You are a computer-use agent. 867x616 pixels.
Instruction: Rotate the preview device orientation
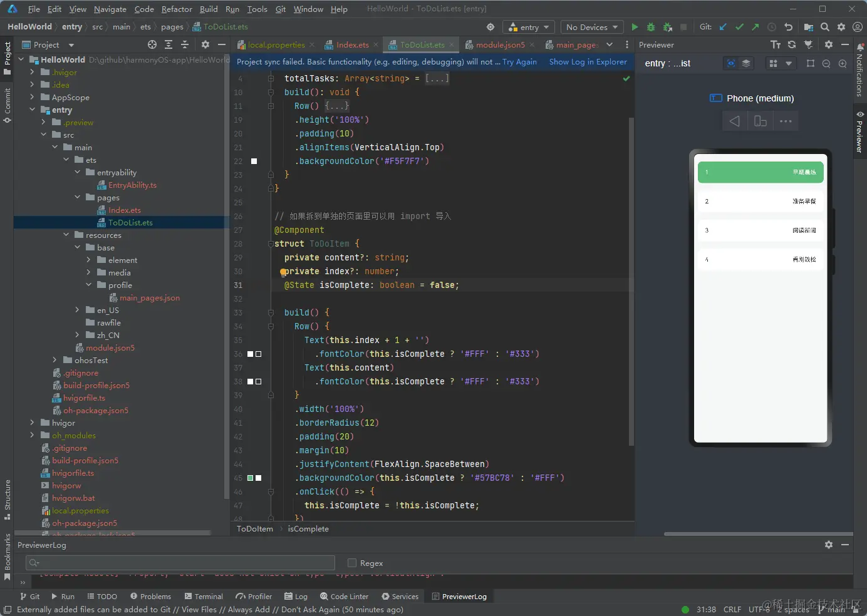coord(760,121)
